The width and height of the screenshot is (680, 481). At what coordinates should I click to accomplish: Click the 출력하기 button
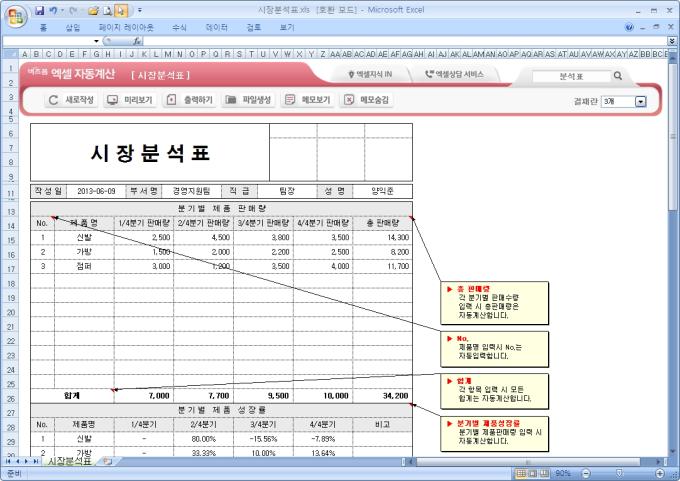(189, 100)
